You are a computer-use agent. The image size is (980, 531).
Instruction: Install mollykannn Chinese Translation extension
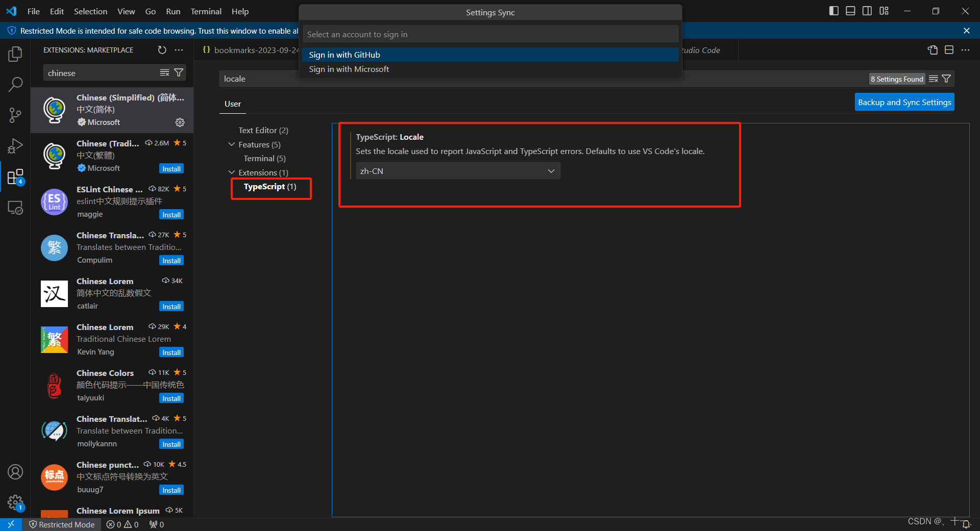click(x=171, y=444)
